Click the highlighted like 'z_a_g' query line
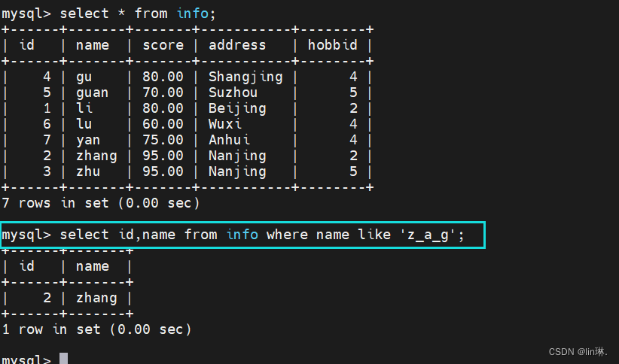Screen dimensions: 619x364 coord(242,235)
